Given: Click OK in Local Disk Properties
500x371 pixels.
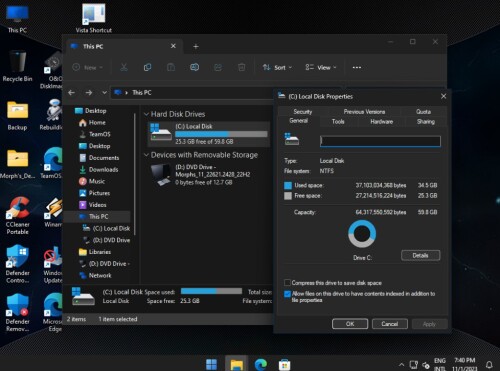Looking at the screenshot, I should point(350,324).
